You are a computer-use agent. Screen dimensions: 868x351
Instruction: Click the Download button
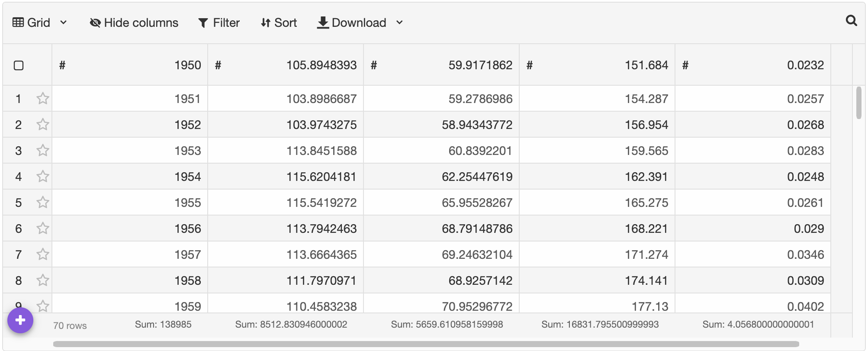[x=351, y=23]
